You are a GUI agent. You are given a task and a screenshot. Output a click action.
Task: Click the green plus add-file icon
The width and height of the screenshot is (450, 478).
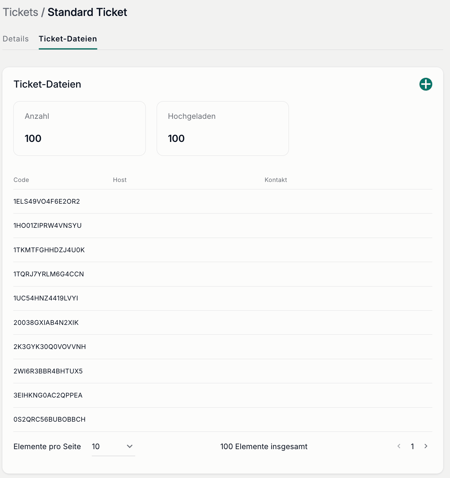point(426,84)
